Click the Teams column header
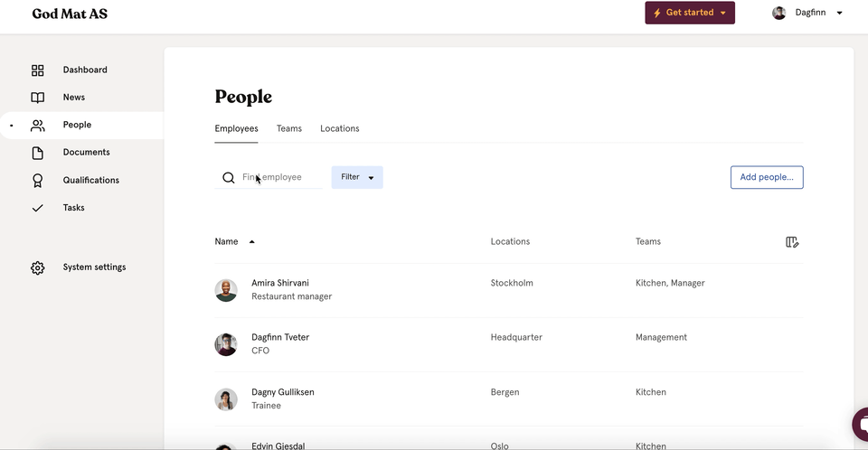The height and width of the screenshot is (450, 868). pos(647,241)
